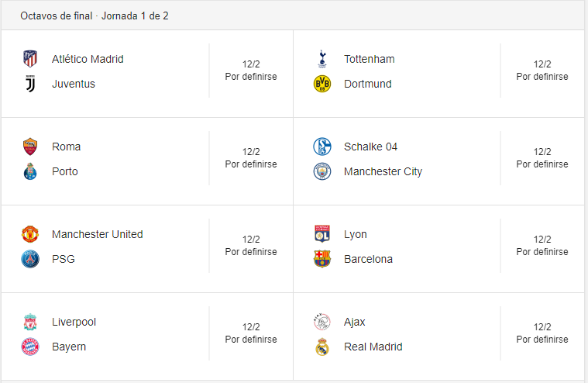The image size is (588, 383).
Task: Select the Bayern team name
Action: coord(69,347)
